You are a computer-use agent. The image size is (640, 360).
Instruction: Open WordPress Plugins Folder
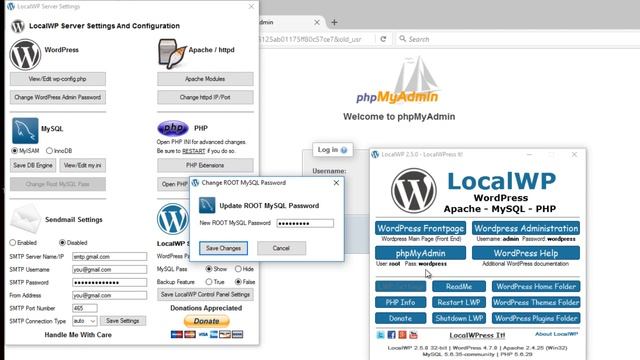(x=536, y=318)
